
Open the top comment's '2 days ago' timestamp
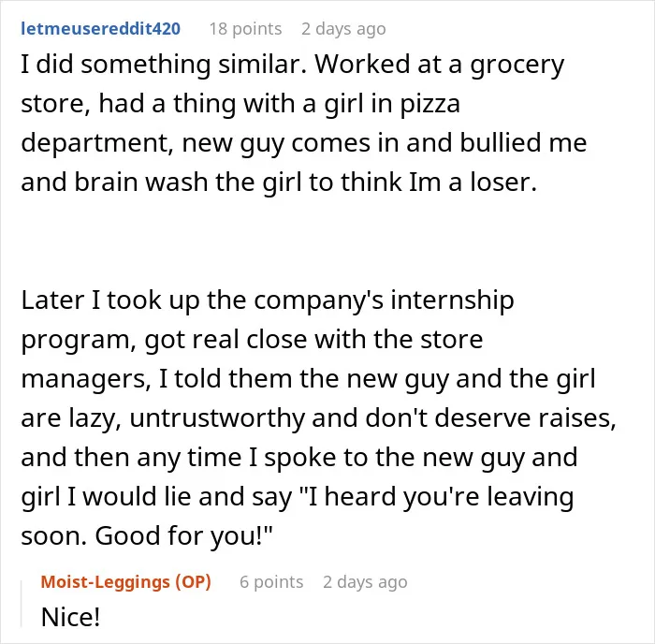(343, 29)
